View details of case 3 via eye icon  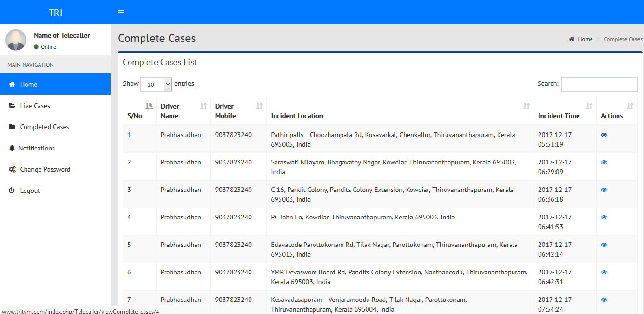tap(604, 190)
